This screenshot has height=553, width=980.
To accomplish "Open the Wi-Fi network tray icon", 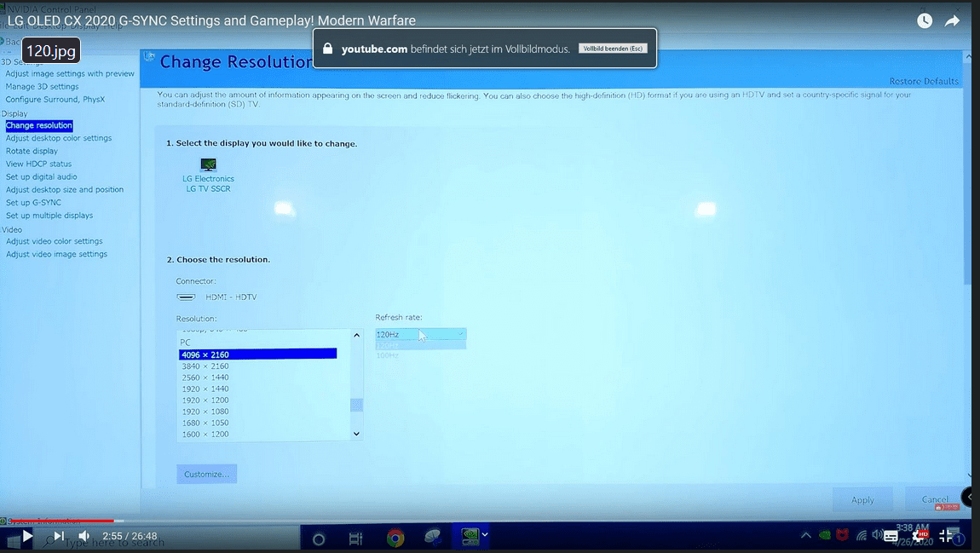I will coord(862,535).
